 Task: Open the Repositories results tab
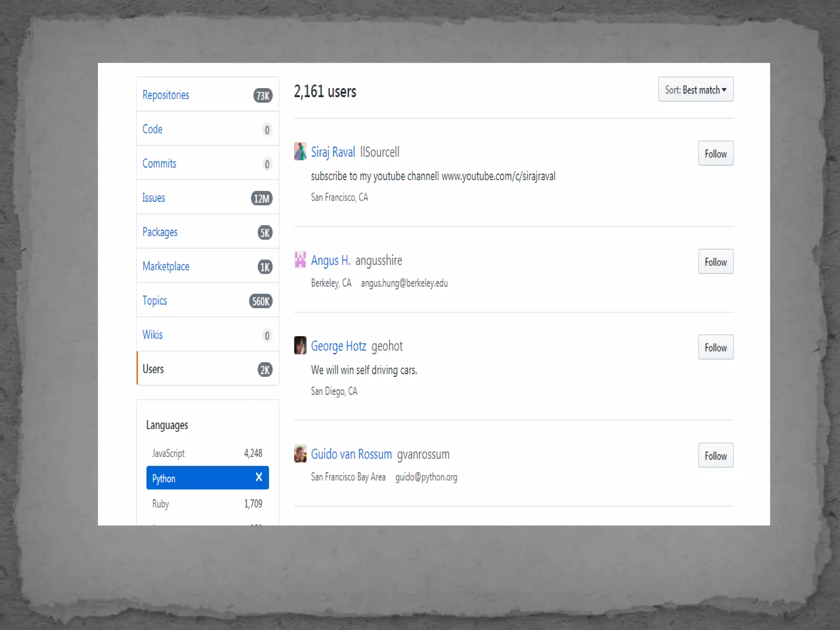click(x=166, y=95)
